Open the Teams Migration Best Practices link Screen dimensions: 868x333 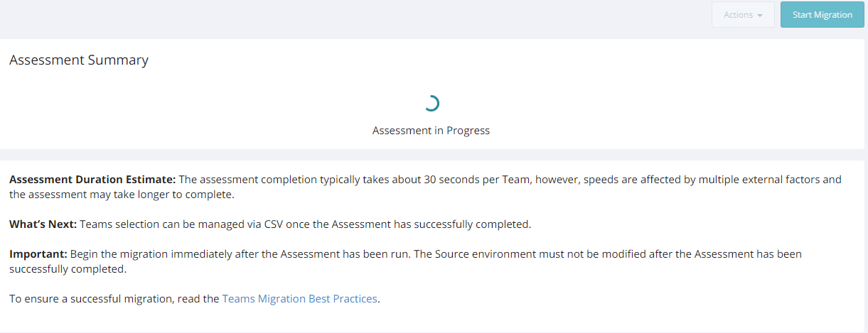tap(299, 299)
